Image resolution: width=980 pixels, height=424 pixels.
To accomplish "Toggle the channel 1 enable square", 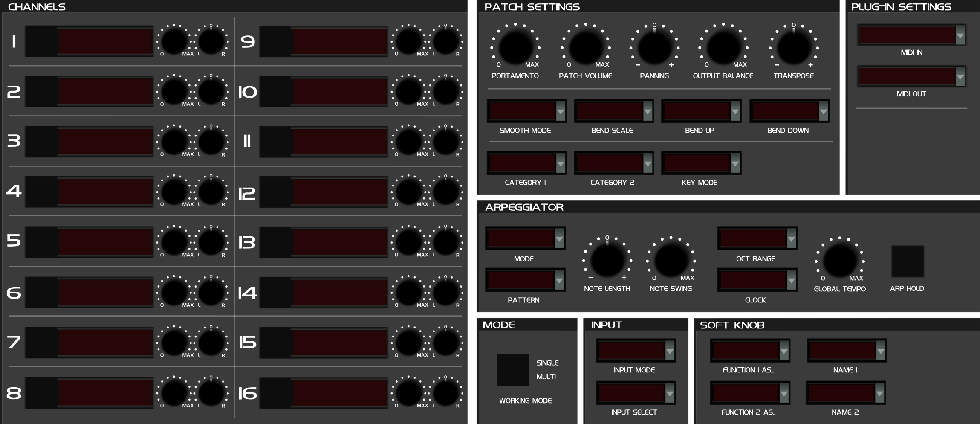I will (41, 41).
